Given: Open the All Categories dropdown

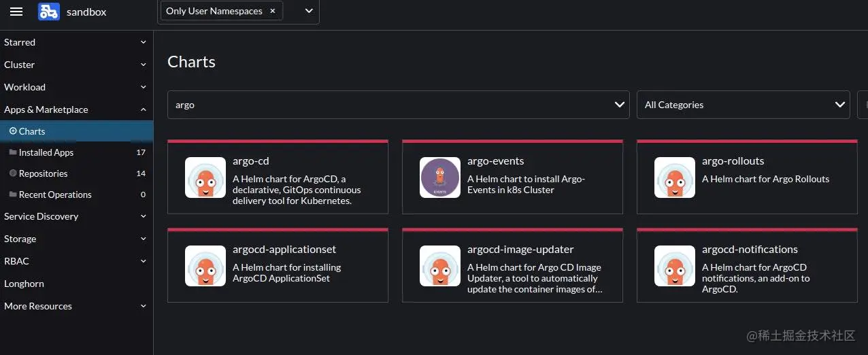Looking at the screenshot, I should coord(744,105).
